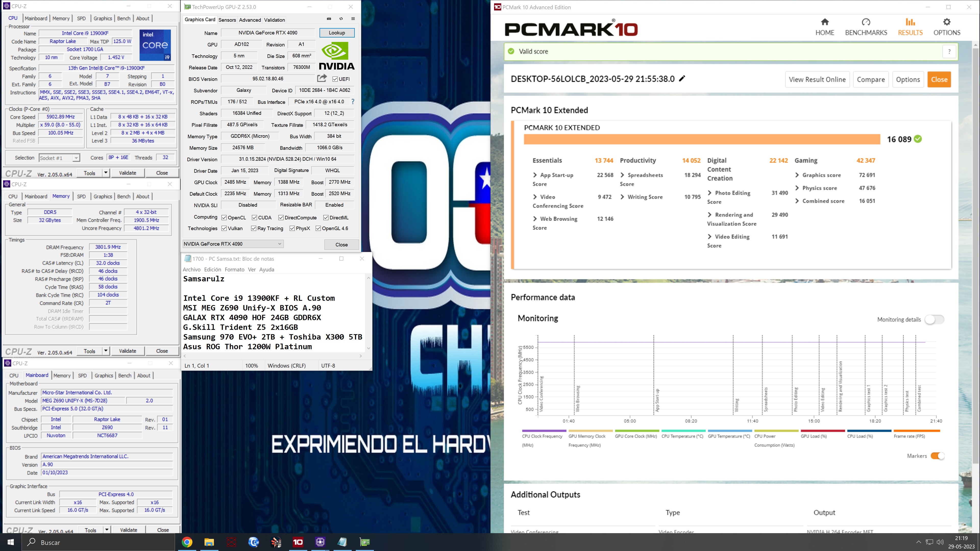Switch on Monitoring details toggle
Viewport: 980px width, 551px height.
[934, 319]
